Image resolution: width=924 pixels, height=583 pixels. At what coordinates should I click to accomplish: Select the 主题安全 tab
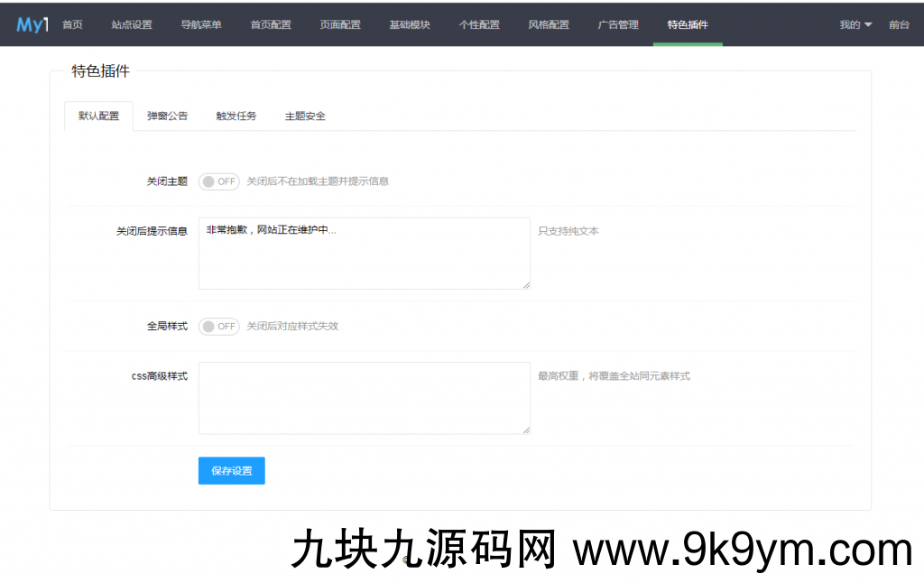[305, 116]
